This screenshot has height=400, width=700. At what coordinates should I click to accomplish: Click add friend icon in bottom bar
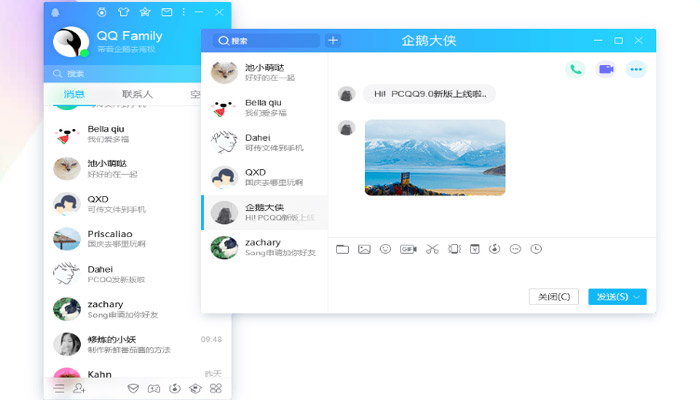point(79,388)
